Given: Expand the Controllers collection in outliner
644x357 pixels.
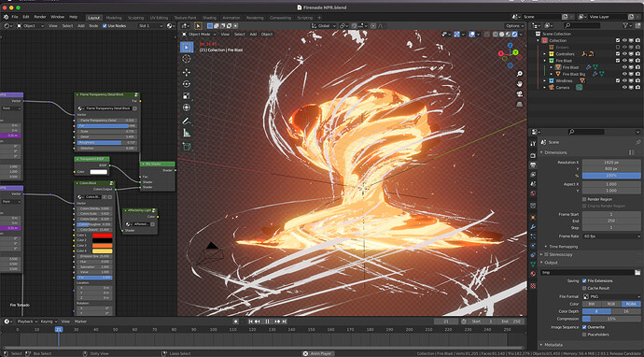Looking at the screenshot, I should 545,54.
